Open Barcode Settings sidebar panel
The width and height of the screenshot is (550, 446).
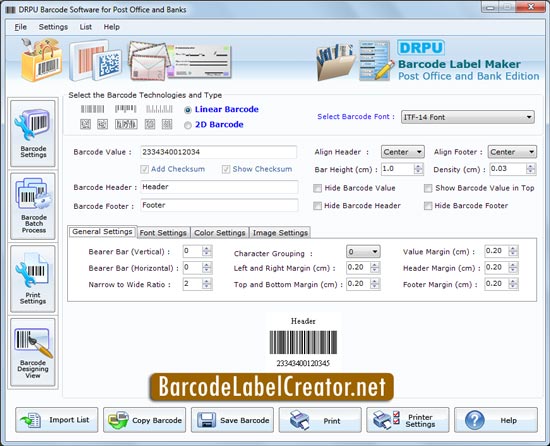pyautogui.click(x=33, y=133)
